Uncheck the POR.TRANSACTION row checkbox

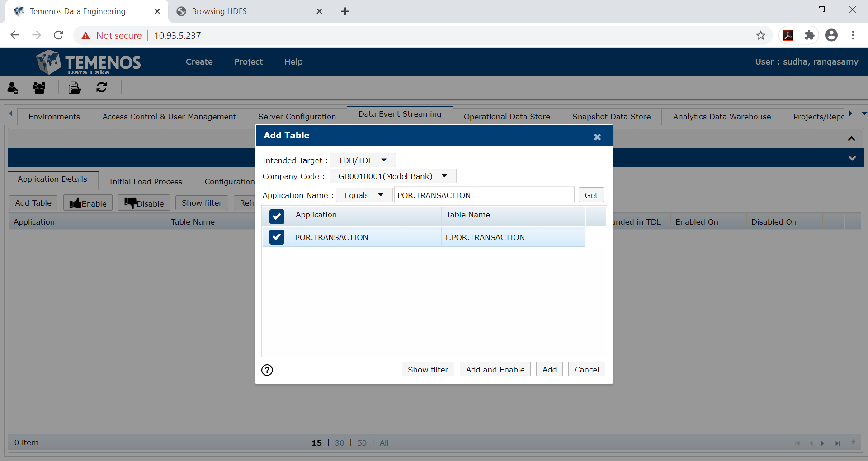(x=276, y=237)
